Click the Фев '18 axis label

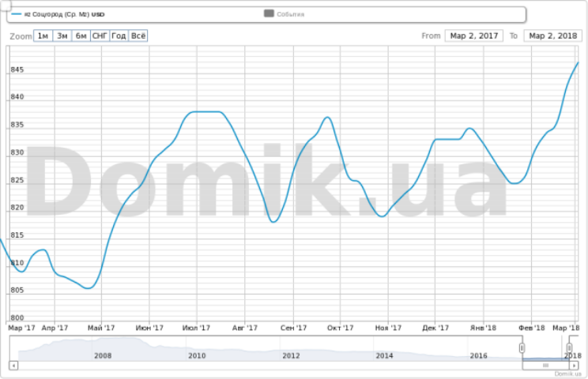click(x=532, y=328)
